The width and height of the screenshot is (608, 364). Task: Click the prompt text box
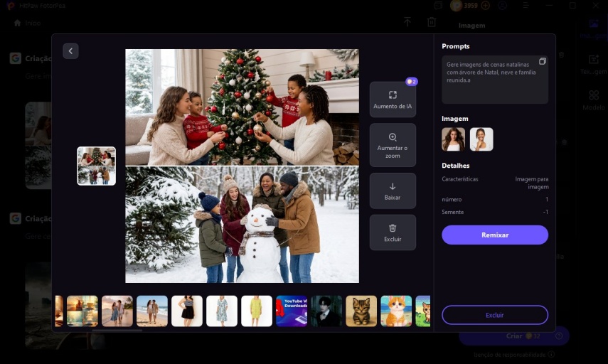coord(494,80)
